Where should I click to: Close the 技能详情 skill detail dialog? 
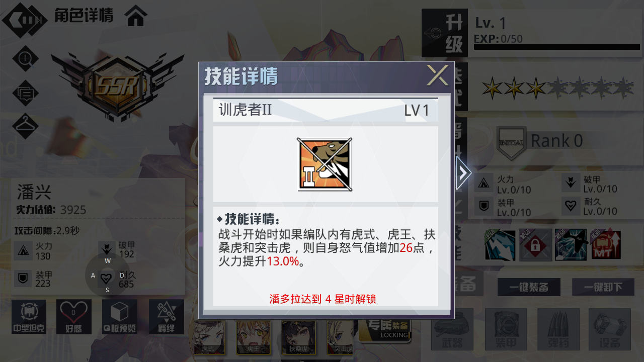(437, 75)
